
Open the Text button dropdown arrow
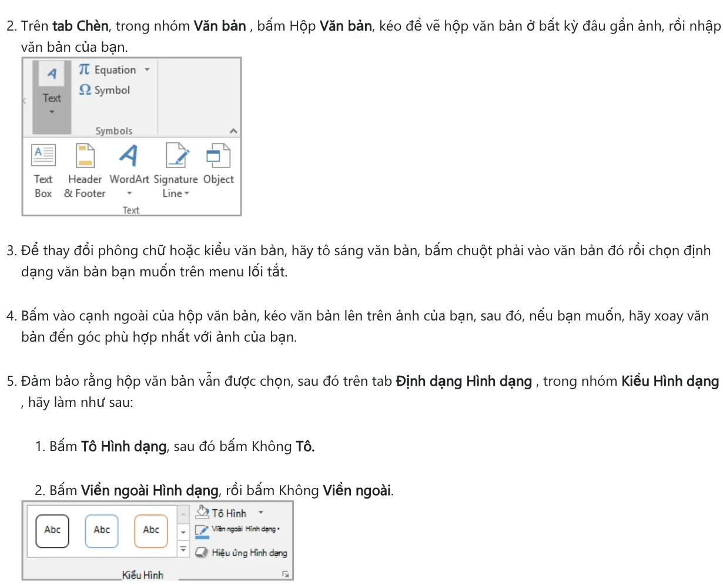(52, 112)
